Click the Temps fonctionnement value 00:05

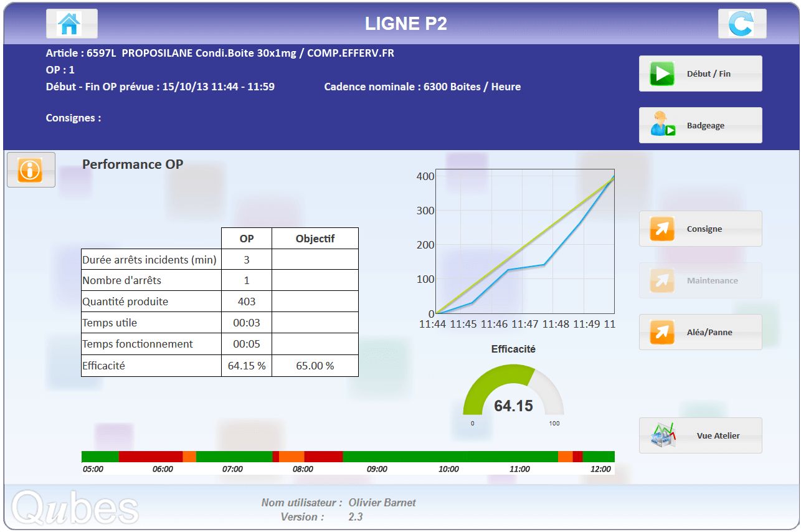pos(247,344)
